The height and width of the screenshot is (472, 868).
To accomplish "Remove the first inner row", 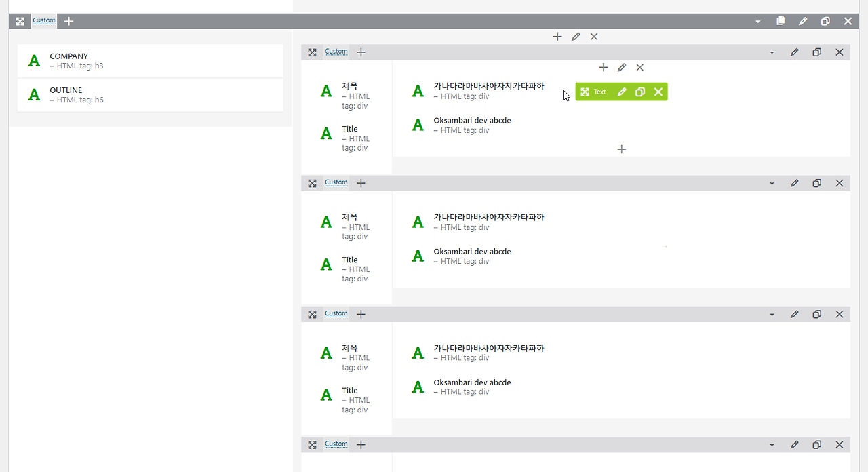I will coord(839,52).
